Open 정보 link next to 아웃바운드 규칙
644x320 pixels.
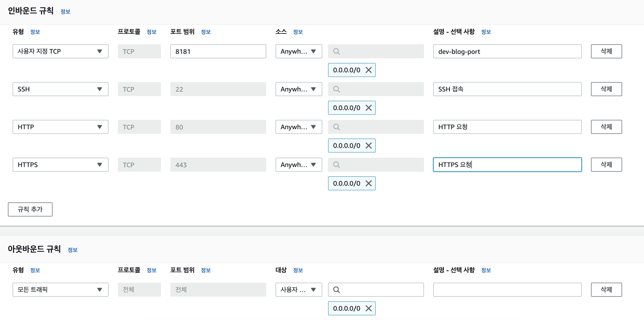tap(73, 250)
